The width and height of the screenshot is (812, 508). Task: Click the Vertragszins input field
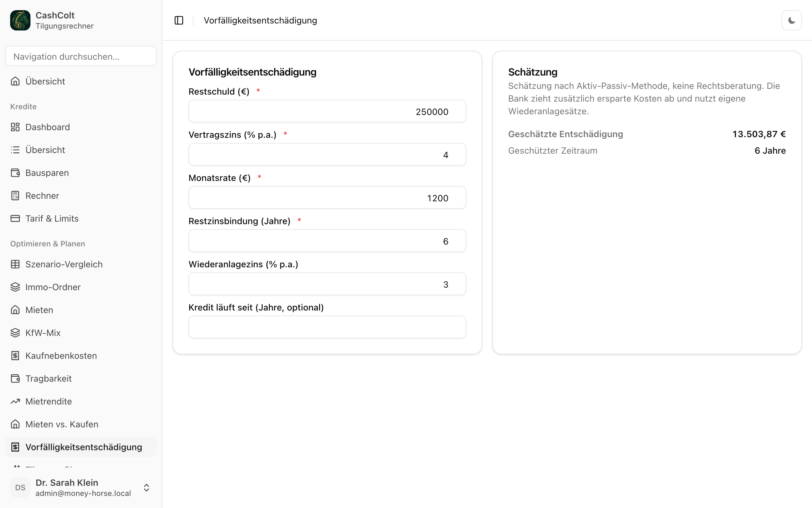(327, 155)
